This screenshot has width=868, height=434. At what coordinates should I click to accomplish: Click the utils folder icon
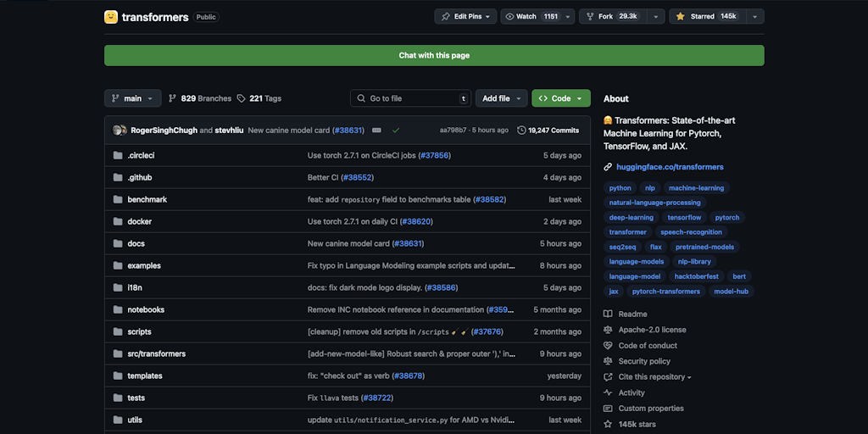coord(118,420)
